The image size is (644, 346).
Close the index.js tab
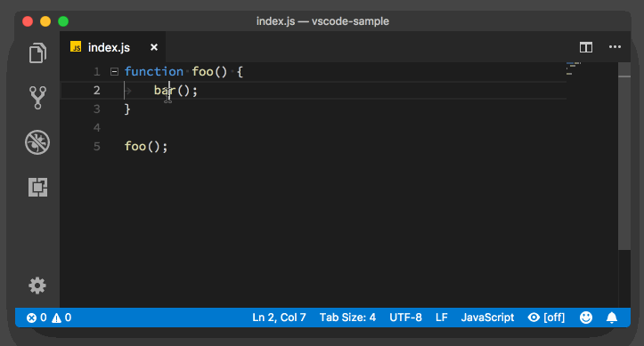[154, 47]
